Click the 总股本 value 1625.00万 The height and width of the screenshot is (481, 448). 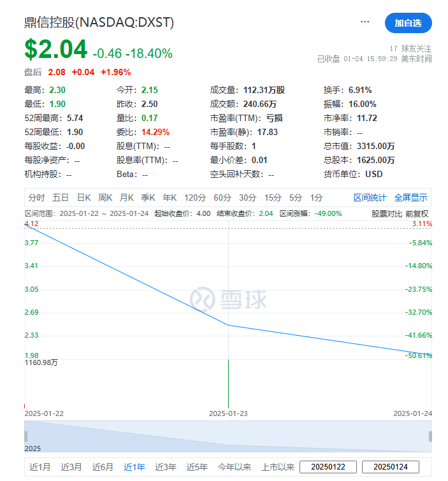coord(376,160)
